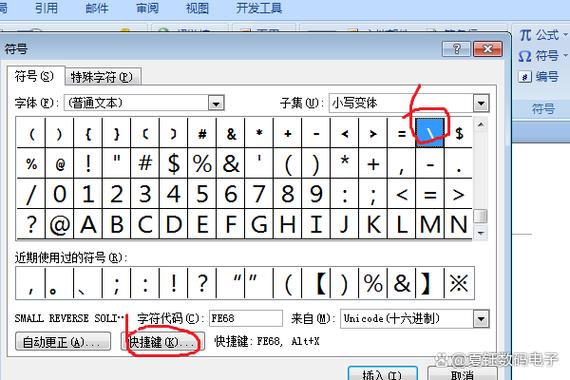
Task: Select the letter D in symbol grid
Action: coord(174,224)
